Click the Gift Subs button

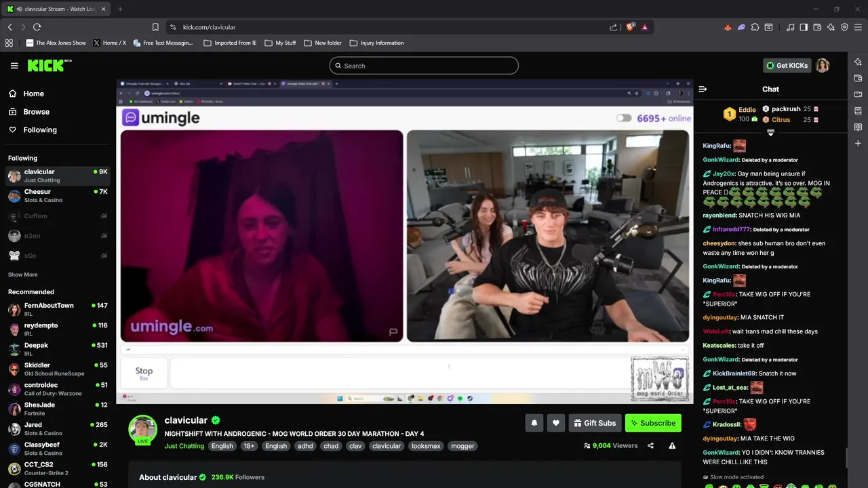[595, 423]
